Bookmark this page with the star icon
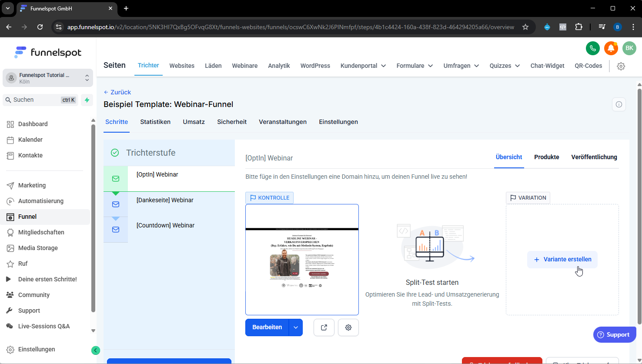The width and height of the screenshot is (642, 364). 525,27
